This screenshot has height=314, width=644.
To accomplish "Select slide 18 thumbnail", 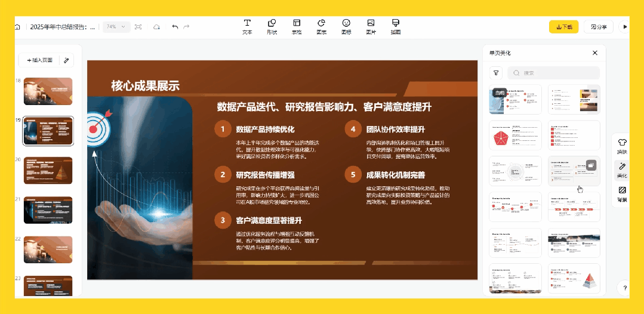I will tap(48, 91).
